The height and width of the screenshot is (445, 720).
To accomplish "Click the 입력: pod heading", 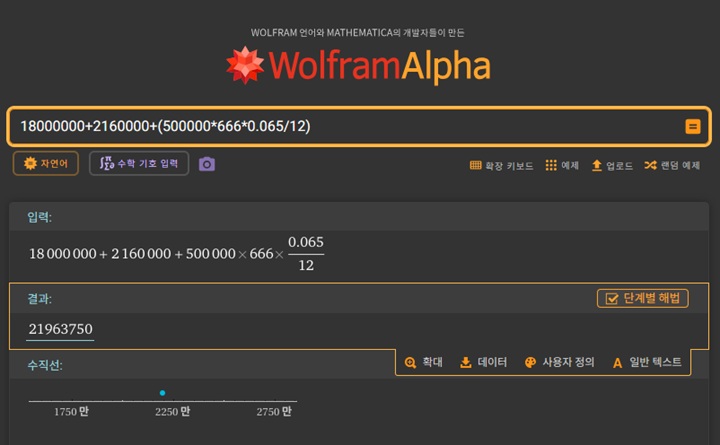I will (x=39, y=217).
